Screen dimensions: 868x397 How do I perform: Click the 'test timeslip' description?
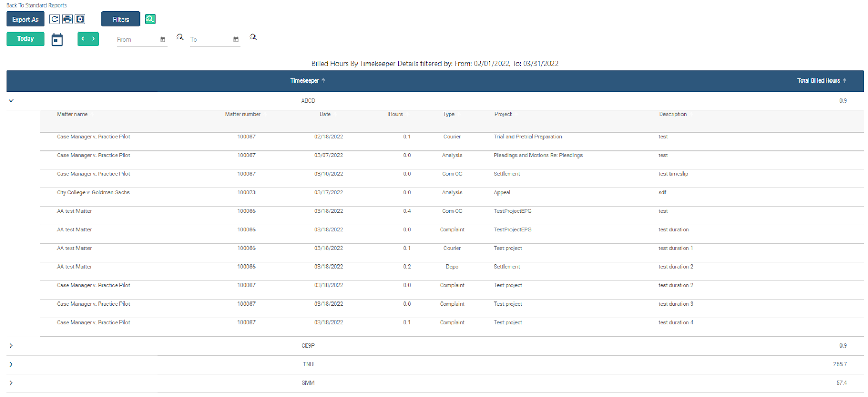673,174
